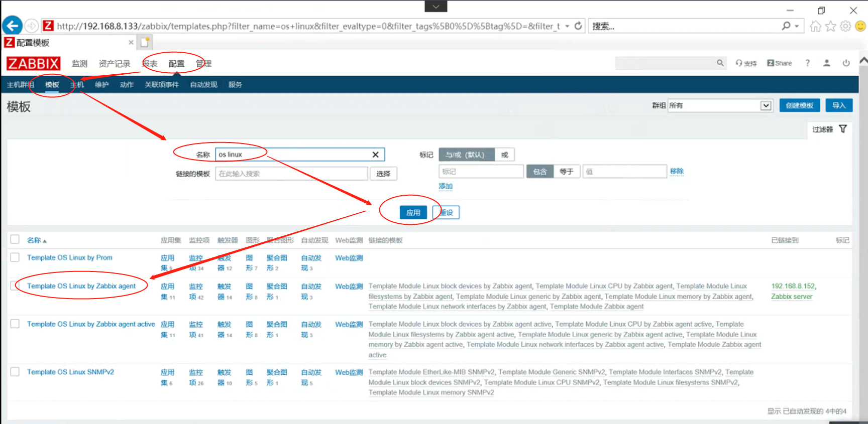The image size is (868, 424).
Task: Expand the browser search provider dropdown
Action: click(x=797, y=26)
